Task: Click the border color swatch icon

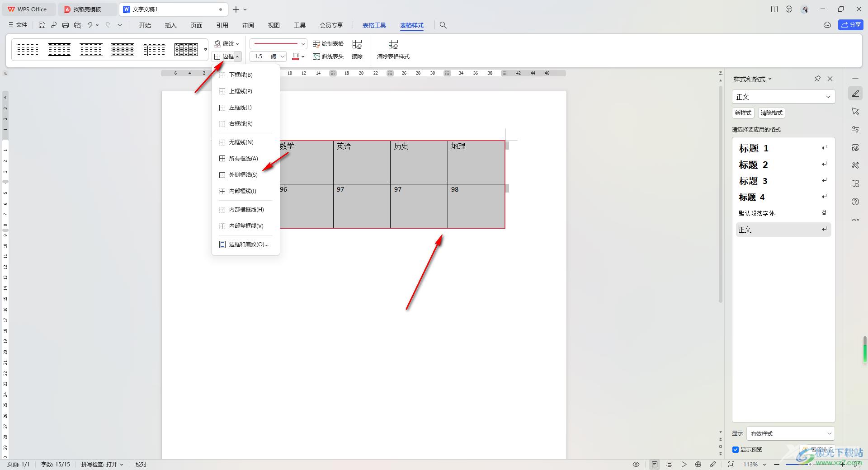Action: pyautogui.click(x=296, y=56)
